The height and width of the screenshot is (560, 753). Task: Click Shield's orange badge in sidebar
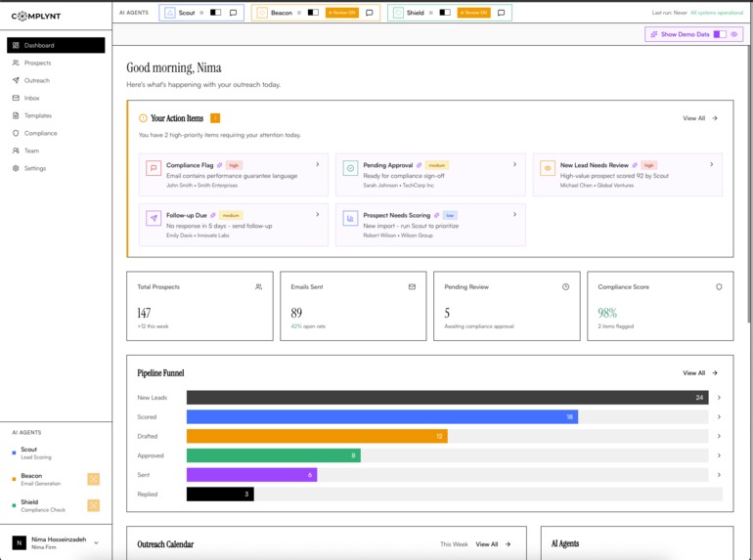pos(94,505)
